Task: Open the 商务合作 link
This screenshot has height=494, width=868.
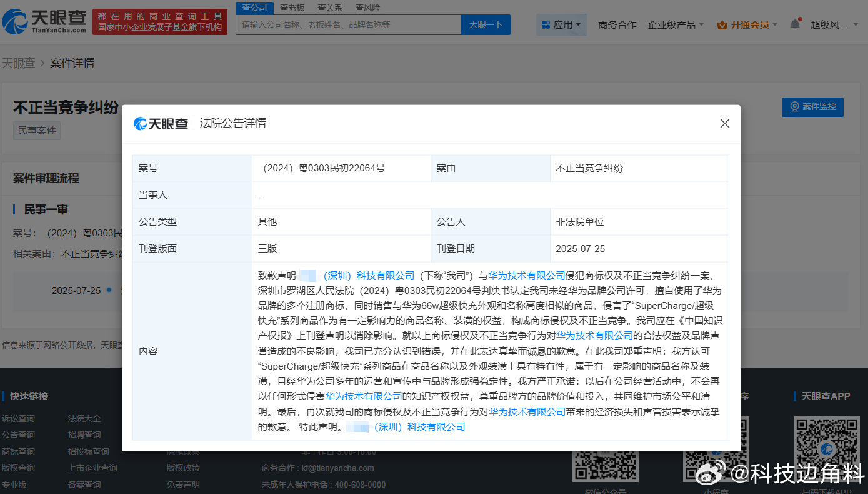Action: pos(617,24)
